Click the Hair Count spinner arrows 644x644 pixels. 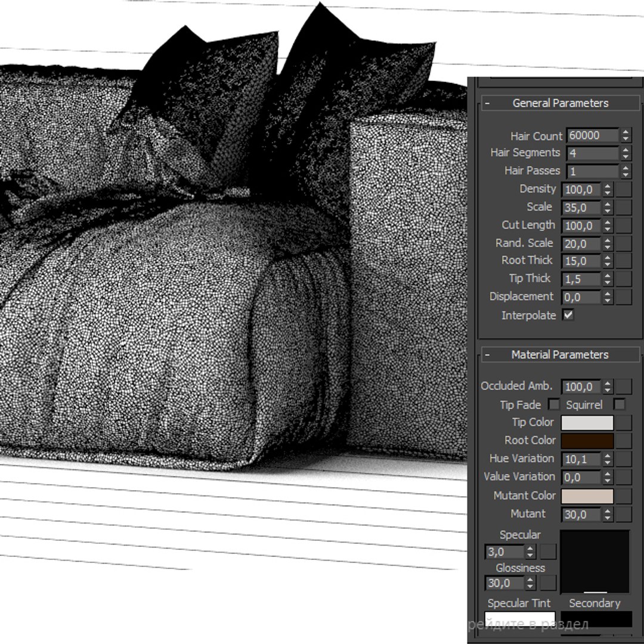tap(626, 135)
